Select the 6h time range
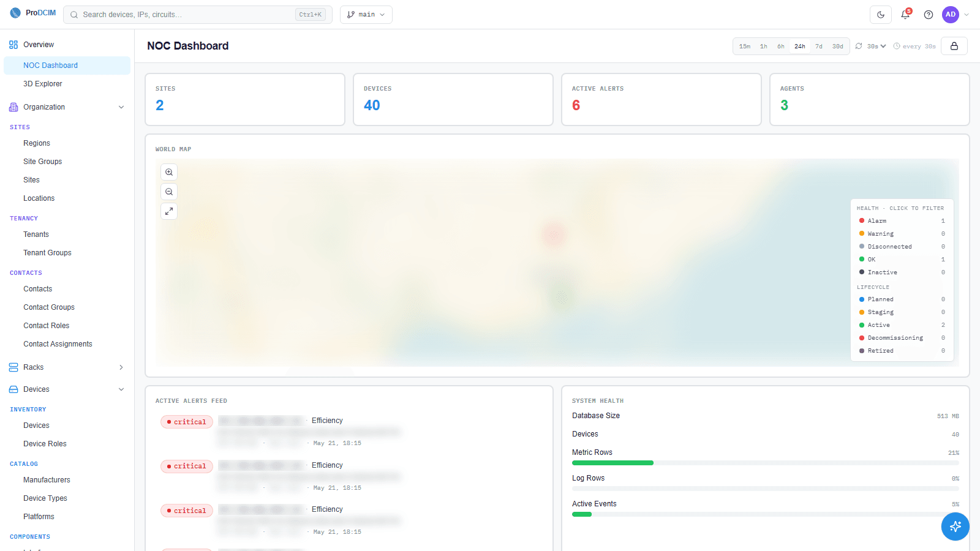The width and height of the screenshot is (980, 551). 781,47
